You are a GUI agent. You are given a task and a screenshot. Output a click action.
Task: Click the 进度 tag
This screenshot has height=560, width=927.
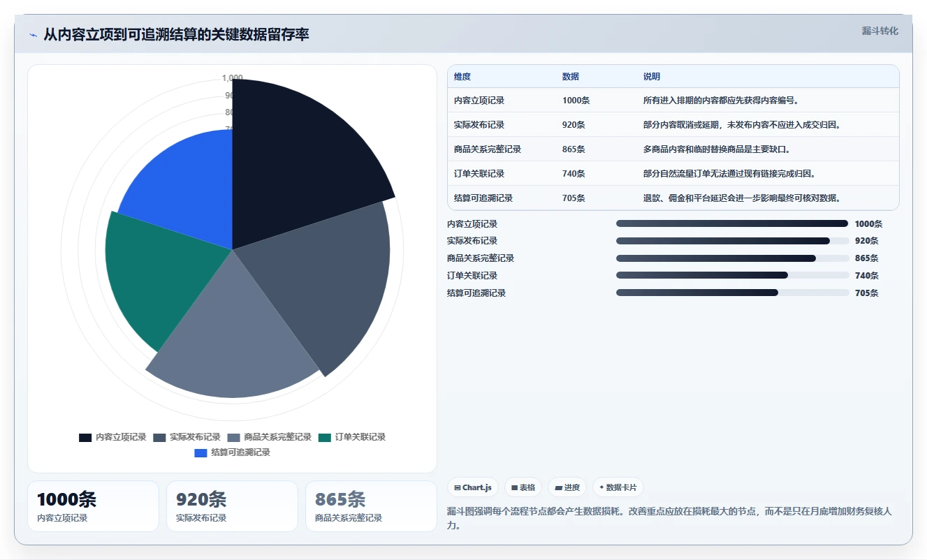coord(567,487)
